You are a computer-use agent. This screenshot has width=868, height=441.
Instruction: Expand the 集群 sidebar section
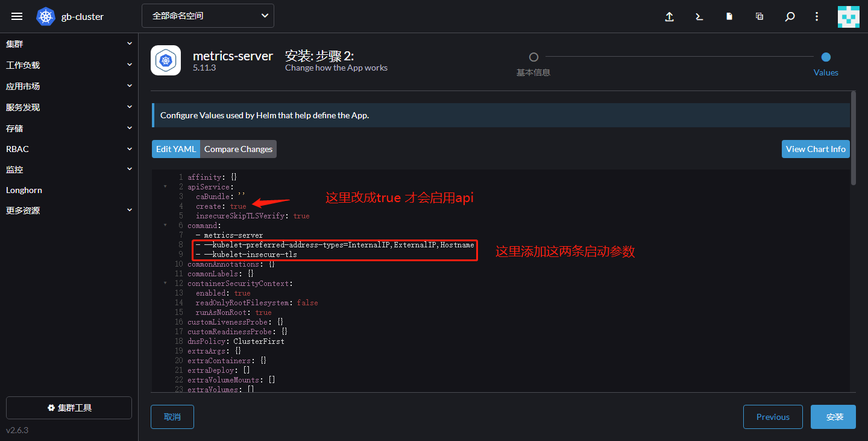pyautogui.click(x=69, y=44)
